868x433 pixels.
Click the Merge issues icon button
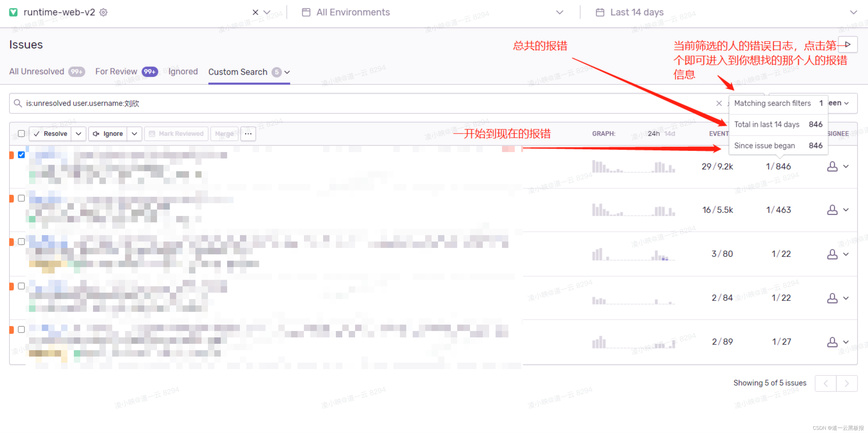tap(224, 133)
